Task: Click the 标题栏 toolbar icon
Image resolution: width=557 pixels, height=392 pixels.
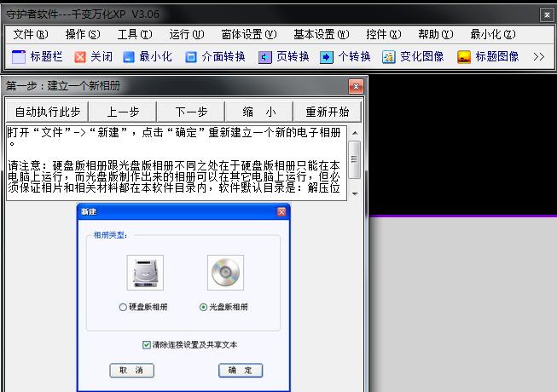Action: (x=18, y=57)
